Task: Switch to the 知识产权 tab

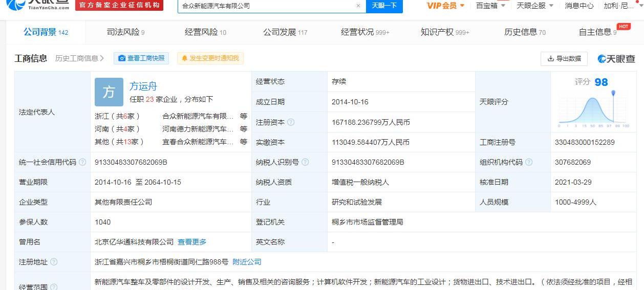Action: [445, 32]
